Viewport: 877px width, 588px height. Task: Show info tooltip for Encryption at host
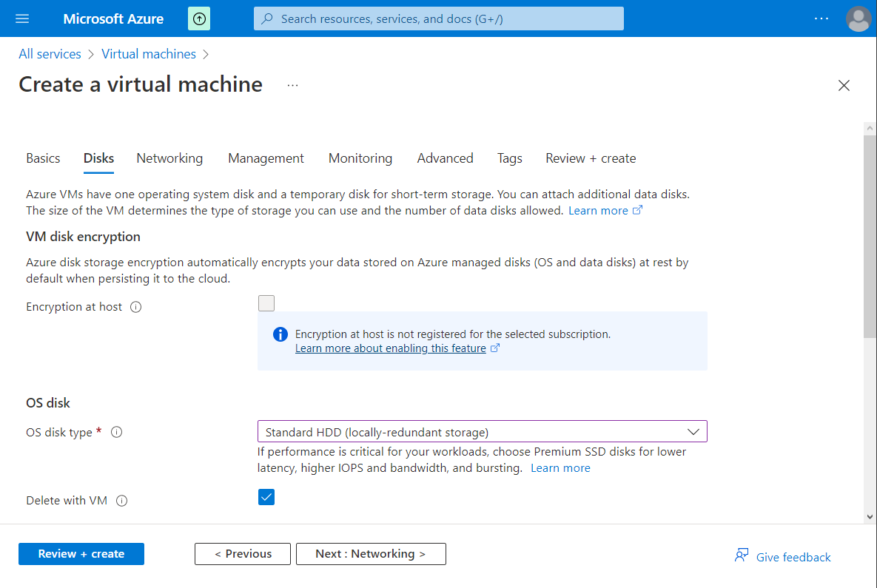136,307
